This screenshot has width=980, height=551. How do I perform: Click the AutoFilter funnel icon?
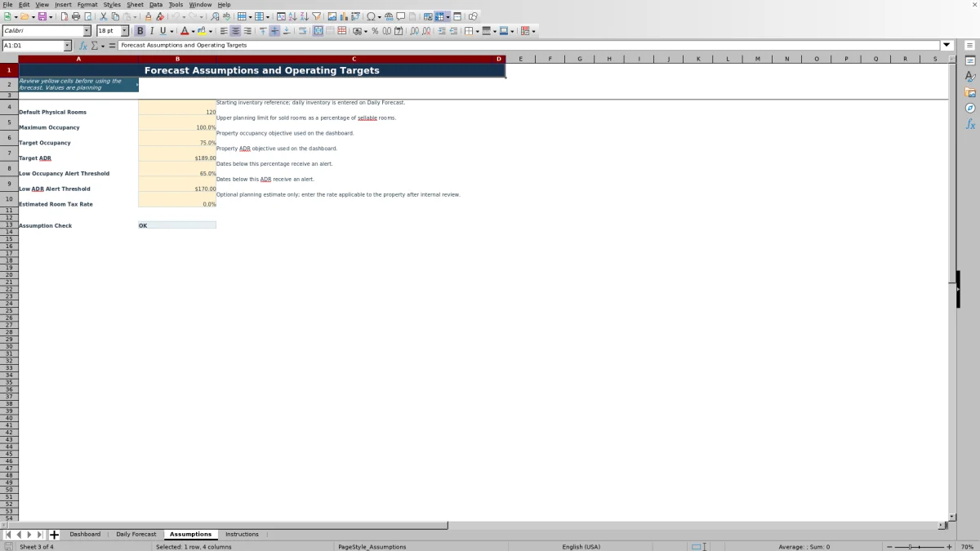pyautogui.click(x=316, y=16)
